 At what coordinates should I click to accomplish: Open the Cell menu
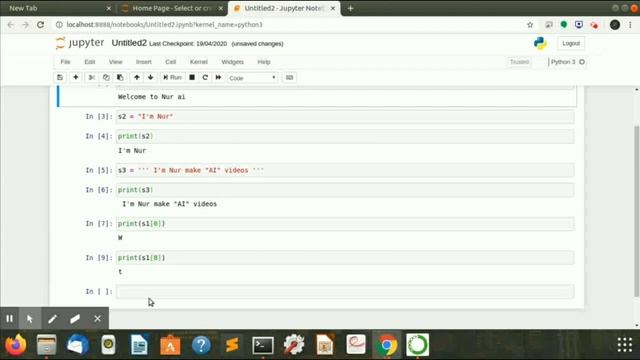point(171,62)
